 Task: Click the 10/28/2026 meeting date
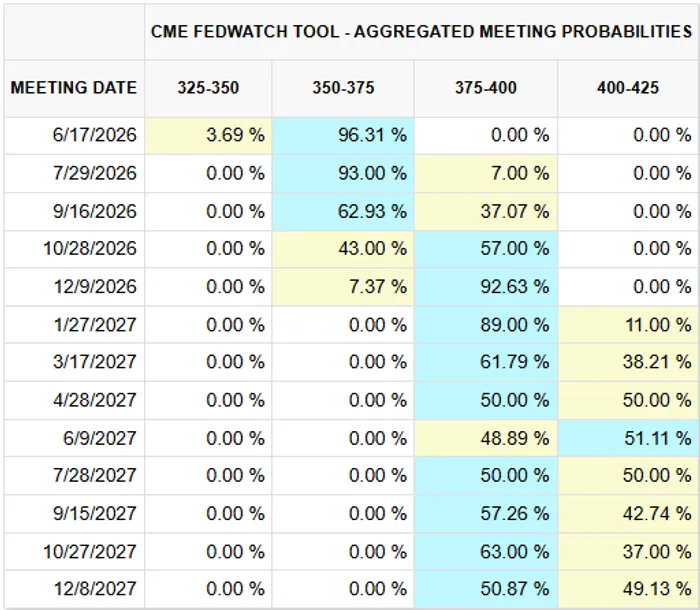[x=90, y=248]
